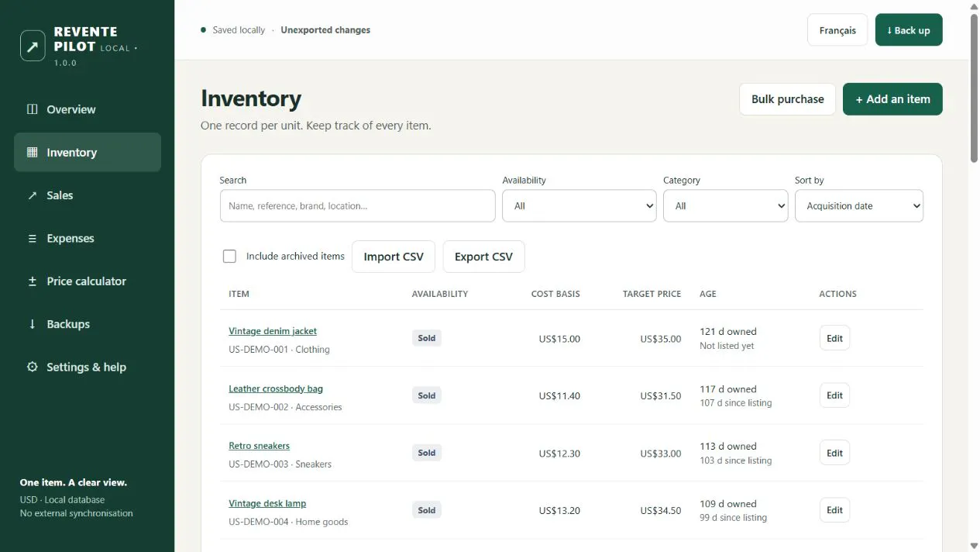Click the Price calculator menu label

[86, 281]
